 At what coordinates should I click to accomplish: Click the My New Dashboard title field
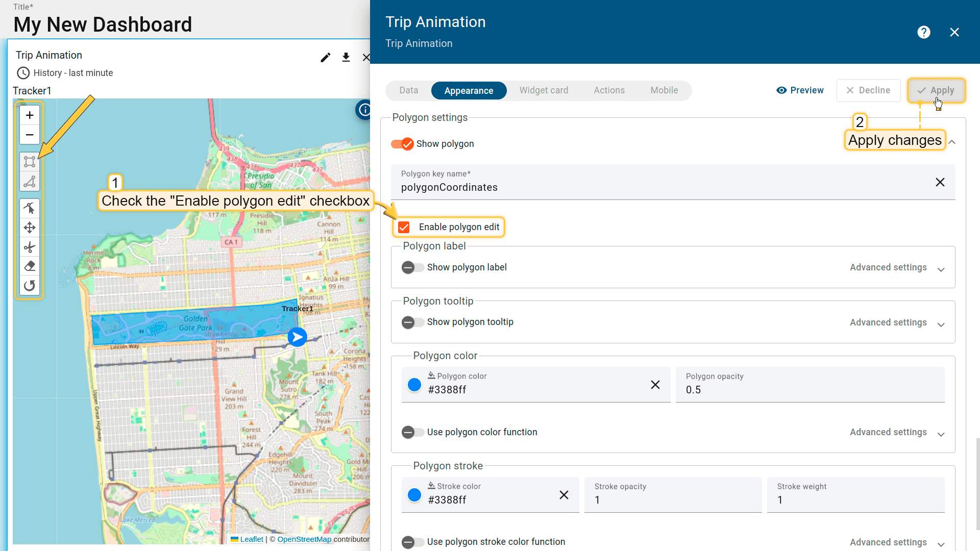pos(103,24)
